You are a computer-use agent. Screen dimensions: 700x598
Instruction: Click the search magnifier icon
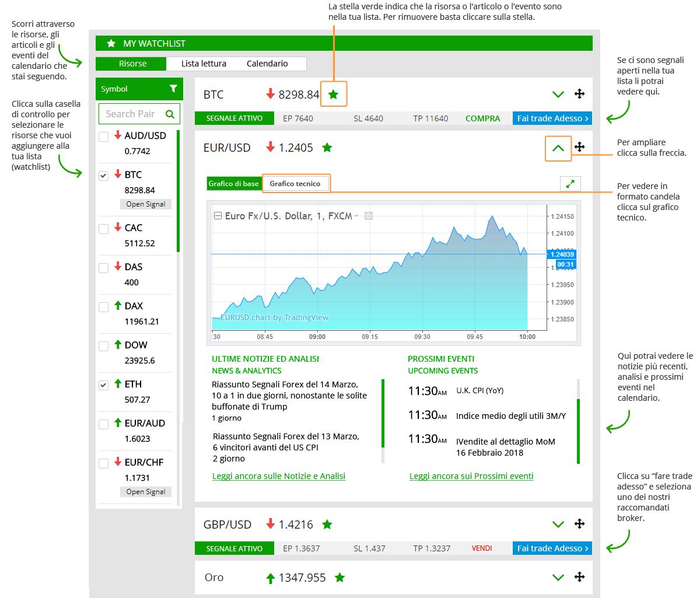[170, 114]
